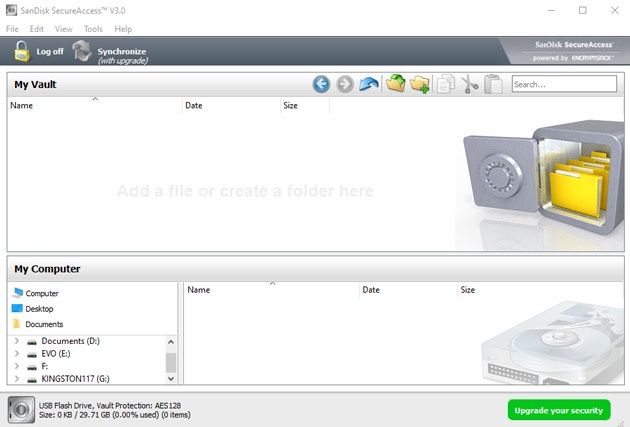630x427 pixels.
Task: Open the Tools menu
Action: (93, 29)
